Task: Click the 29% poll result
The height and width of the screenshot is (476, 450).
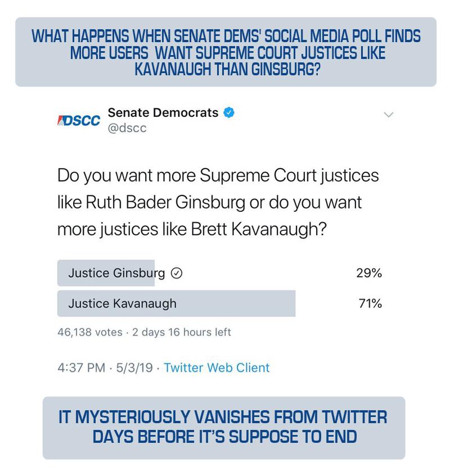Action: pos(369,273)
